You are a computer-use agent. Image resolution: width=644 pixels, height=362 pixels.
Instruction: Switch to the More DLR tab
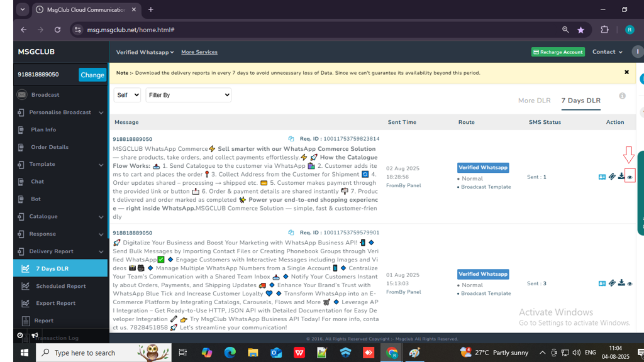[x=534, y=101]
